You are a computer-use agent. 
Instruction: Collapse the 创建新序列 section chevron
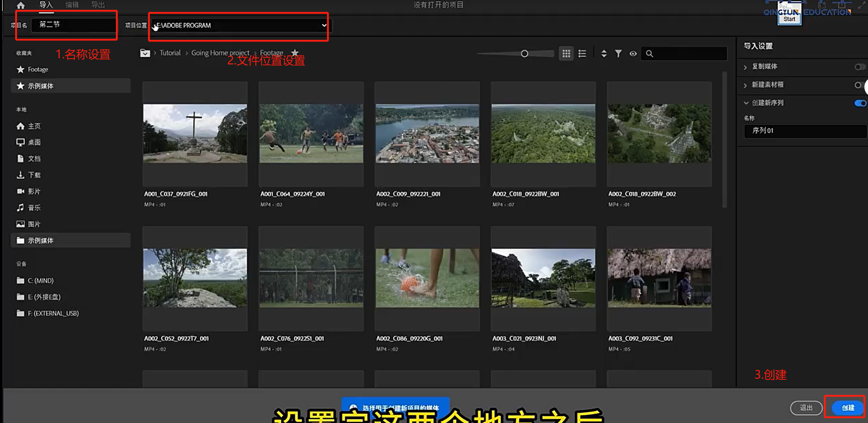(x=746, y=103)
